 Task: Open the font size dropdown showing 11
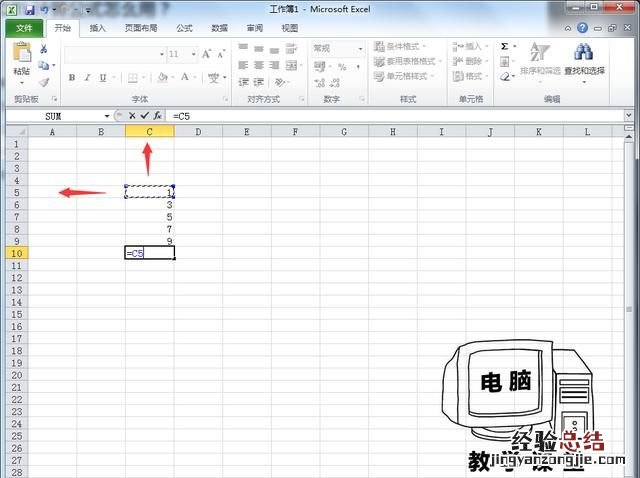(x=182, y=54)
